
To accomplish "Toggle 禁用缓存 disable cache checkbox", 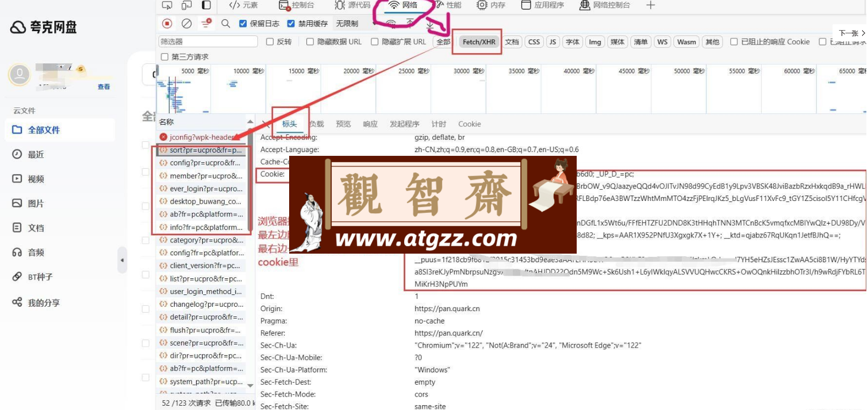I will 291,24.
